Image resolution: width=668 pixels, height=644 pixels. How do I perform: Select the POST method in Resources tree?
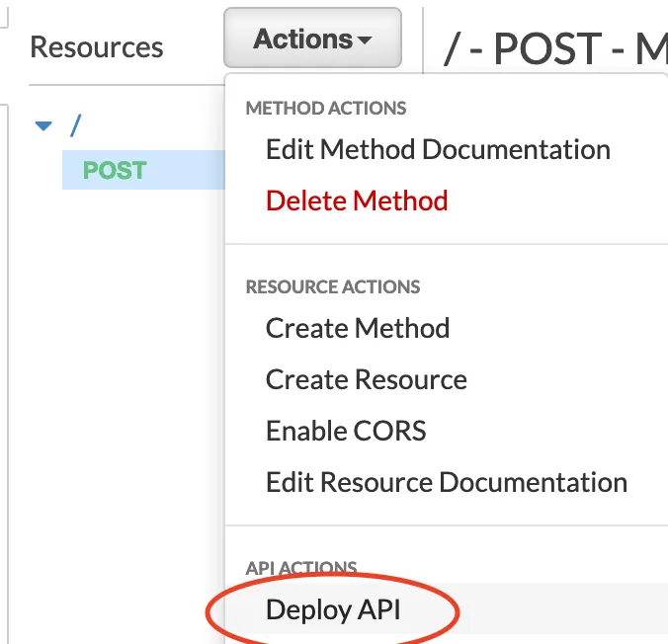pyautogui.click(x=115, y=170)
